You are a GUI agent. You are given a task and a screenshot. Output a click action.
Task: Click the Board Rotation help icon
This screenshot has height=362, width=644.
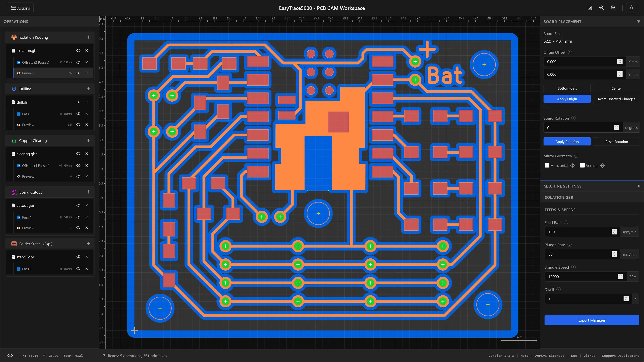click(574, 118)
